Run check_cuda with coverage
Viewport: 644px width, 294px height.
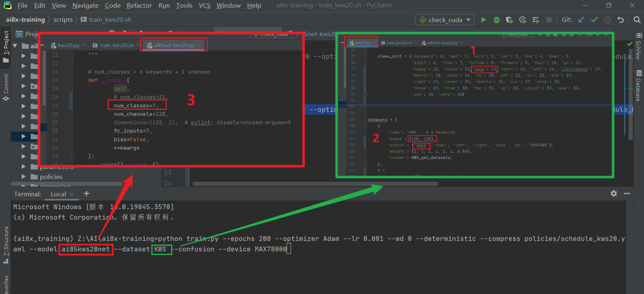pos(510,20)
